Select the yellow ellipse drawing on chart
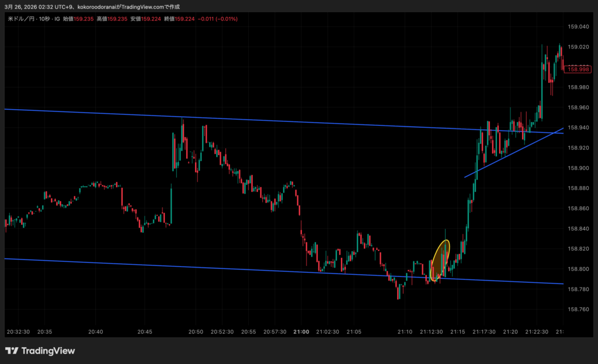The height and width of the screenshot is (364, 598). 440,260
